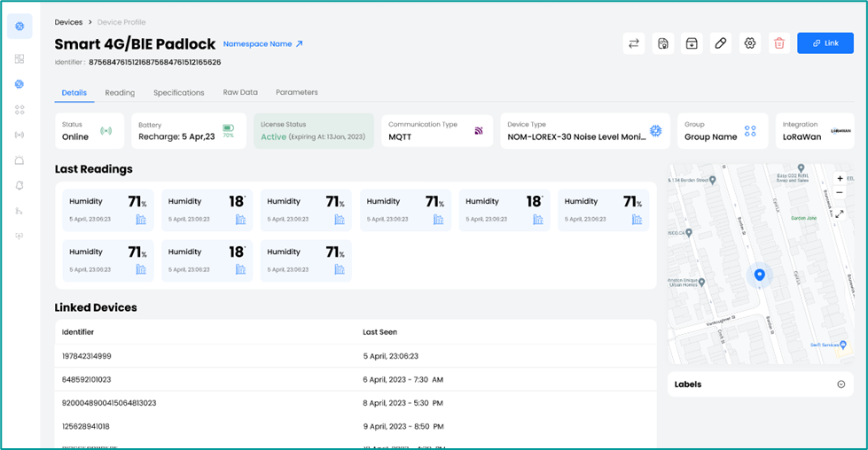Open the Parameters tab

[297, 92]
